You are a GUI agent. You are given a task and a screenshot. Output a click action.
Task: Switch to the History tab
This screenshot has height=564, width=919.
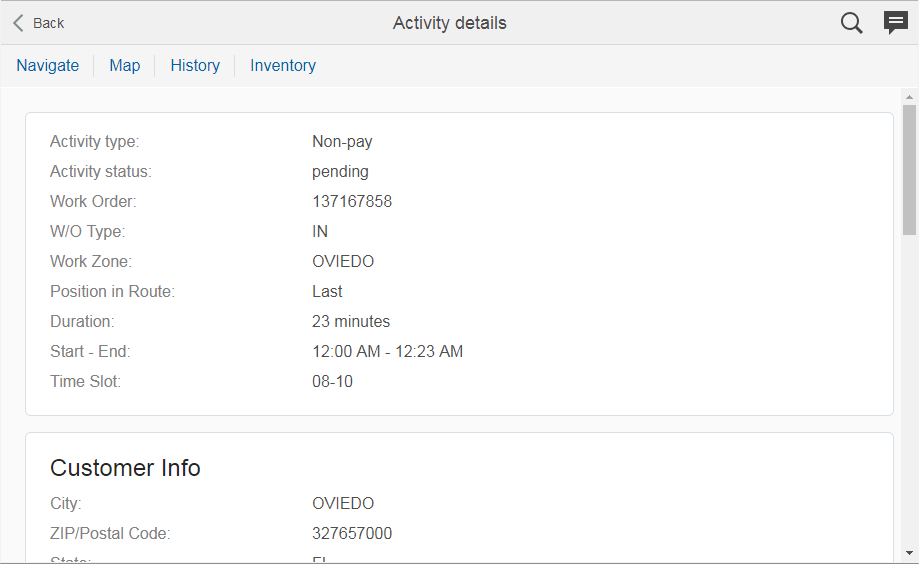(195, 66)
